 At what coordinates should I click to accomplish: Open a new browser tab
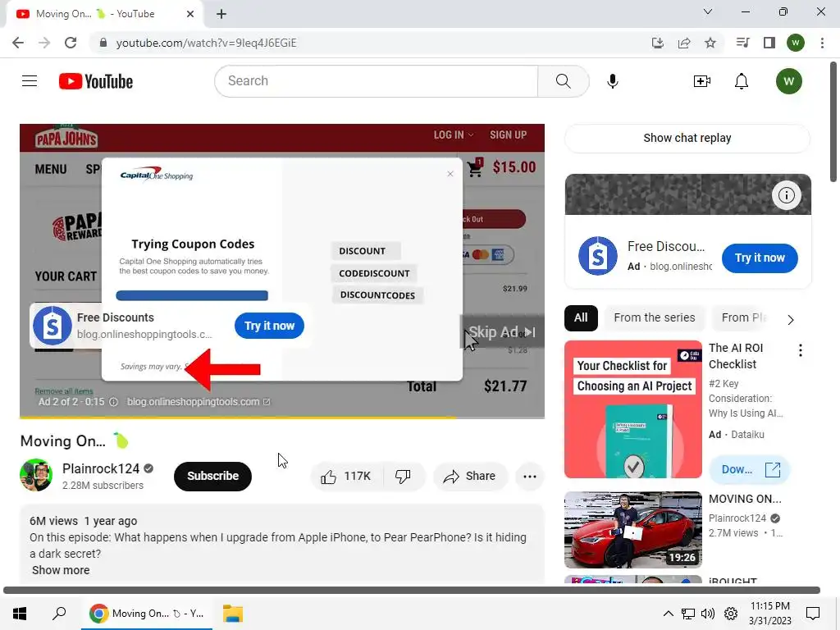pos(221,14)
